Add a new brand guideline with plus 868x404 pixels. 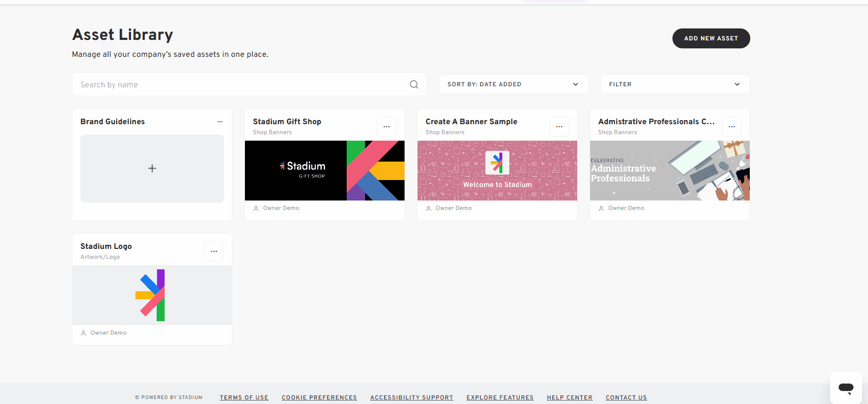[152, 169]
